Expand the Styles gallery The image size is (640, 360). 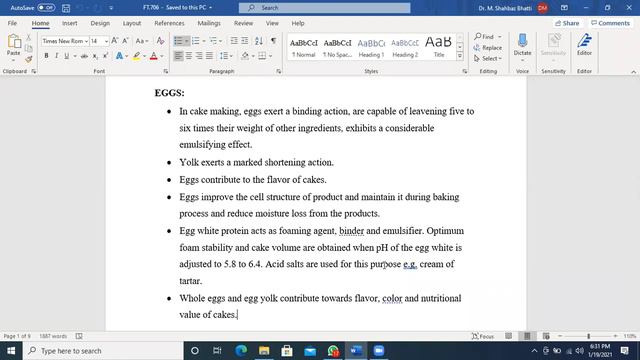[x=460, y=56]
